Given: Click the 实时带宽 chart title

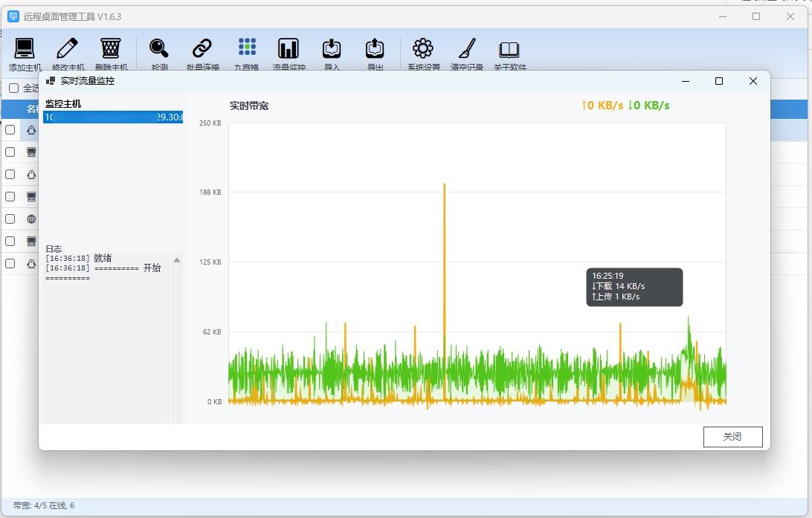Looking at the screenshot, I should point(249,106).
